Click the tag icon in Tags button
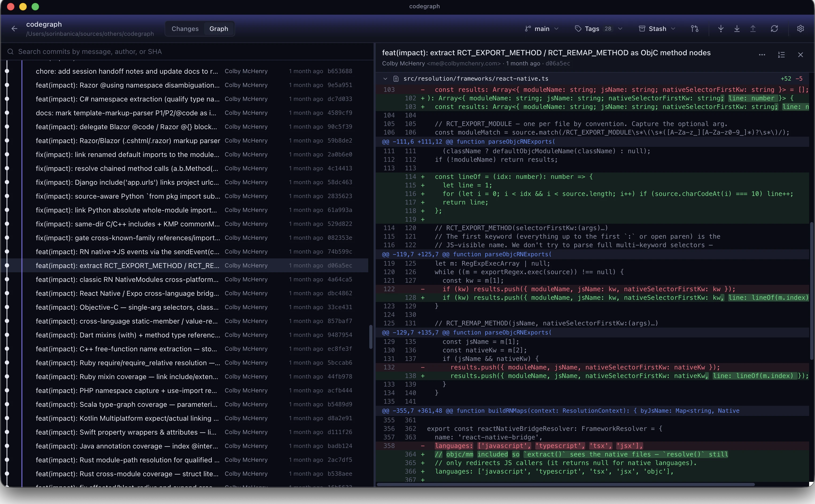Image resolution: width=815 pixels, height=504 pixels. point(578,29)
